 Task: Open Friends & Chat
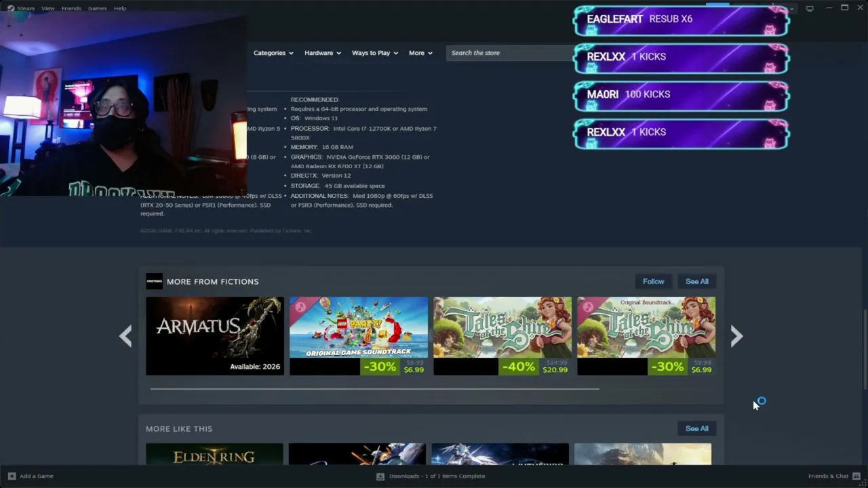click(x=834, y=476)
